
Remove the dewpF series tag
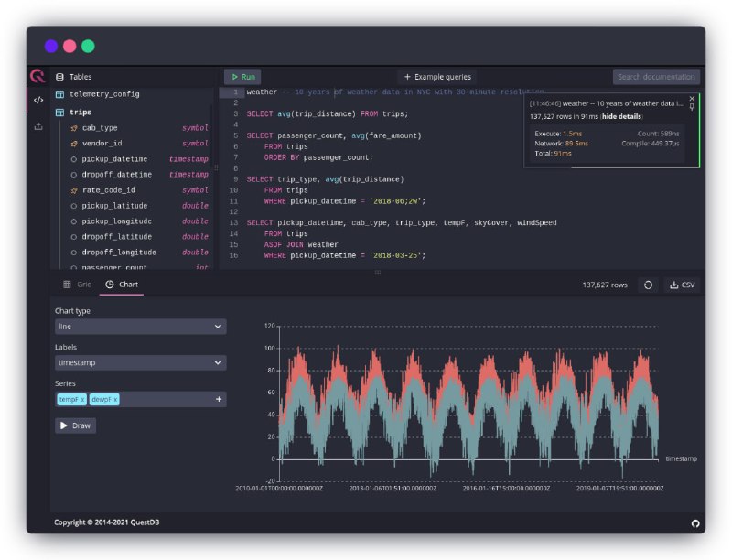(x=115, y=400)
